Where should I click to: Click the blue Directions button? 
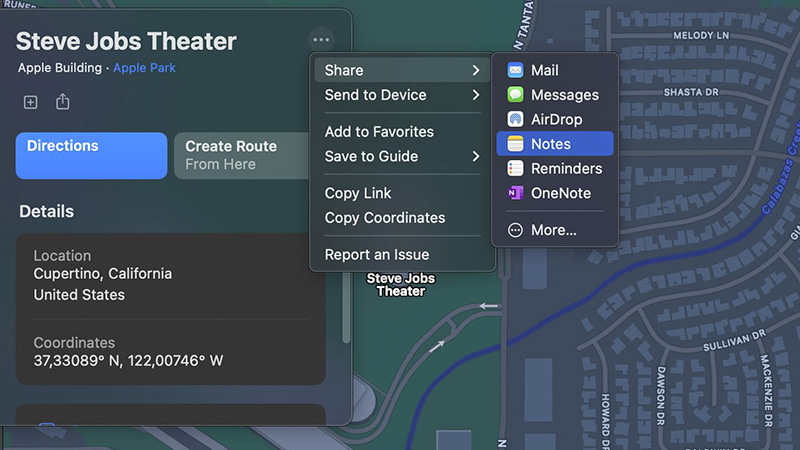coord(91,156)
